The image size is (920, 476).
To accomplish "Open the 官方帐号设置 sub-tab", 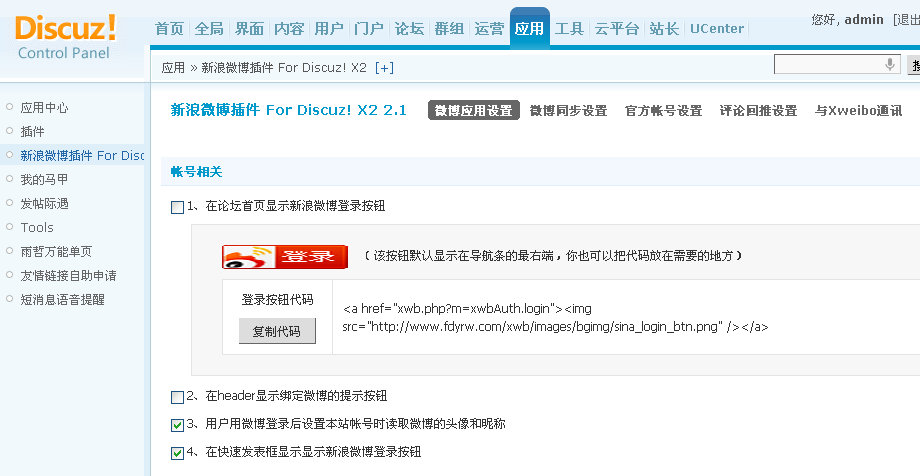I will coord(664,110).
